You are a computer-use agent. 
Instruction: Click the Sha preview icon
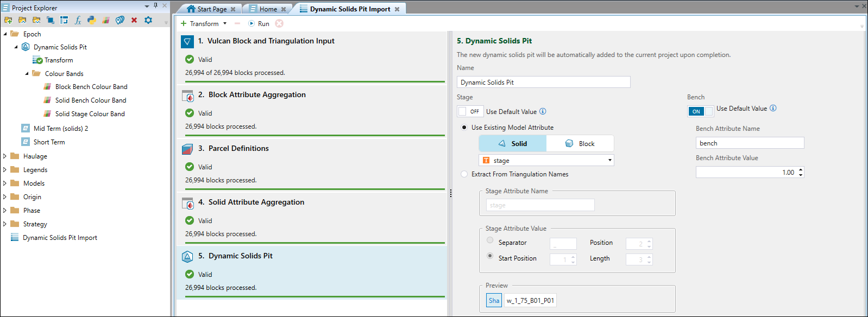click(x=494, y=300)
